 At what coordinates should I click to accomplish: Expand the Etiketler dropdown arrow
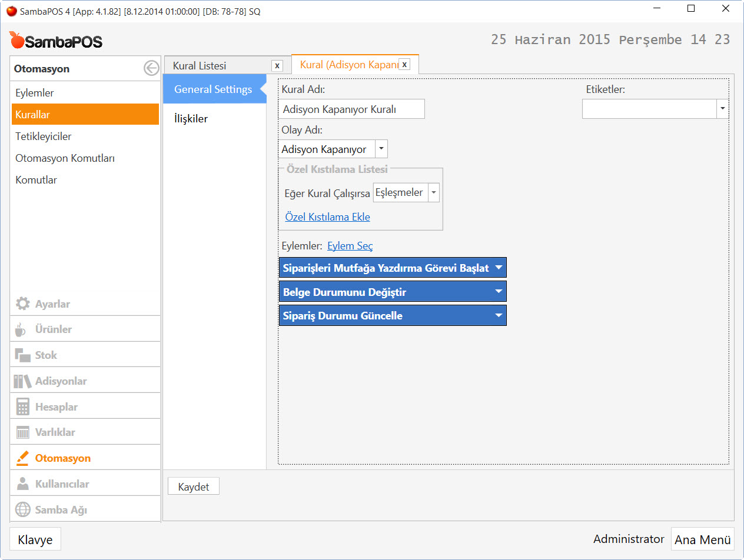pyautogui.click(x=722, y=109)
